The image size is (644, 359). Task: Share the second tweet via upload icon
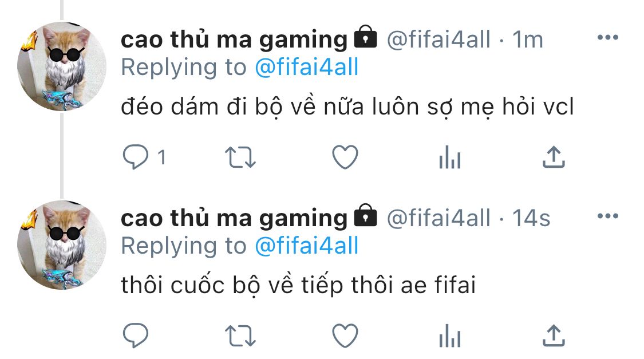(554, 335)
